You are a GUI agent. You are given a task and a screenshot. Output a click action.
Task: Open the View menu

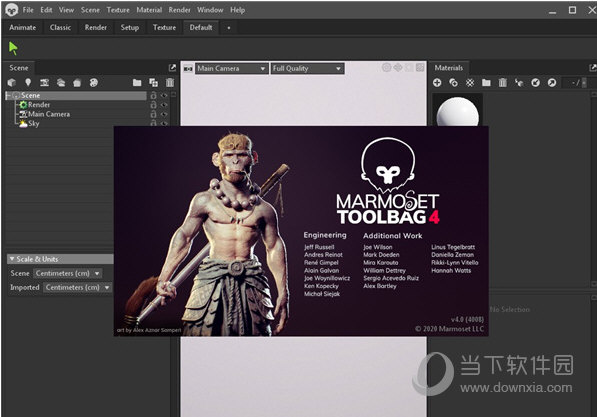[66, 10]
